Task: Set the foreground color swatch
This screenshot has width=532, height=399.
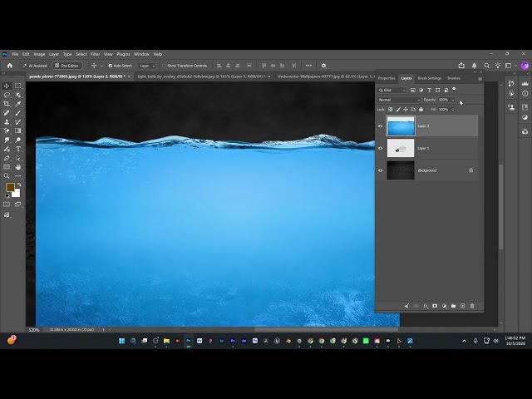Action: coord(10,187)
